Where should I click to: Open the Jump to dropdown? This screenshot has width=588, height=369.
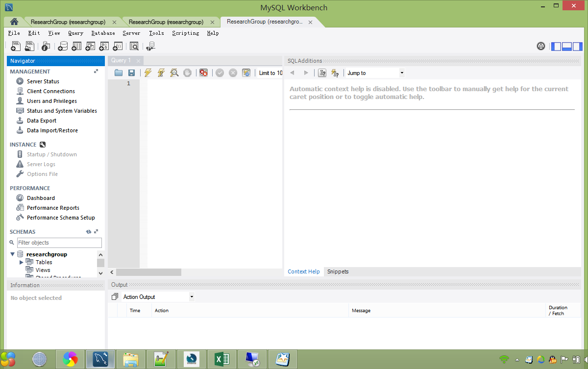[x=376, y=73]
